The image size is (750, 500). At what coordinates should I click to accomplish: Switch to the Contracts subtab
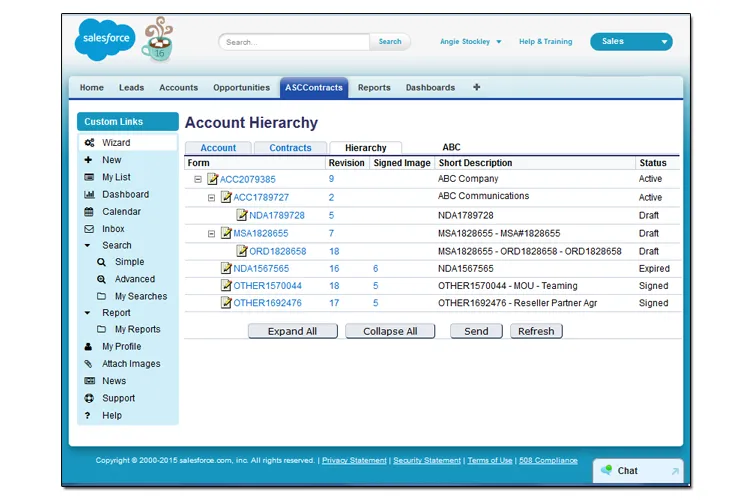(x=290, y=148)
